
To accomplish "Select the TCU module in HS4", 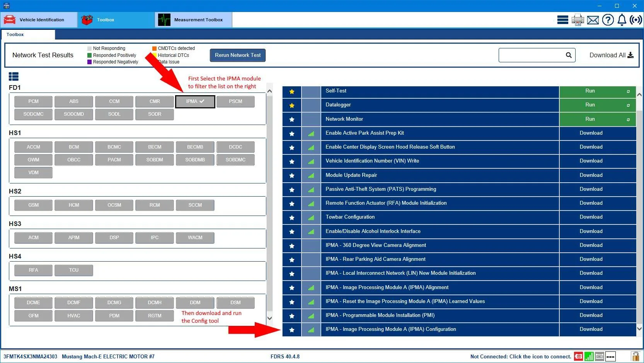I will (x=74, y=270).
